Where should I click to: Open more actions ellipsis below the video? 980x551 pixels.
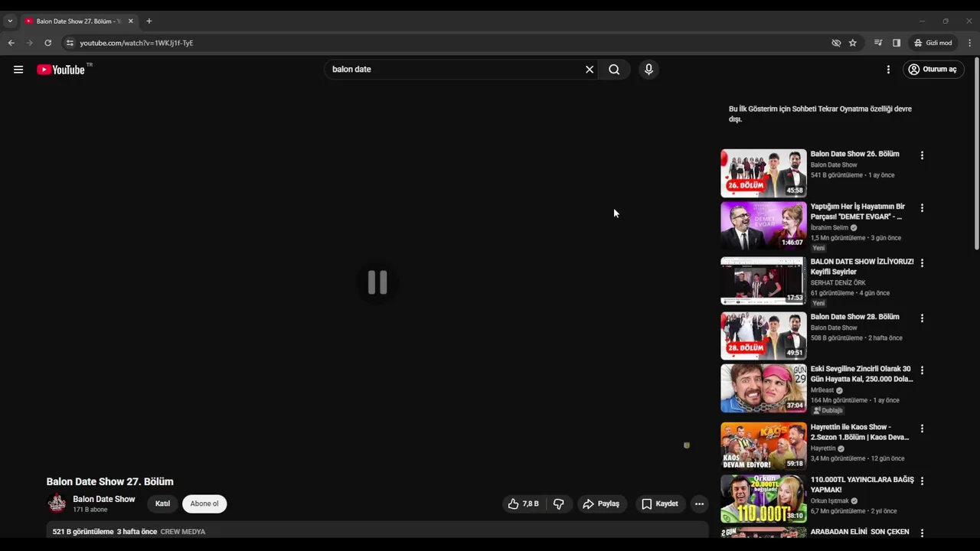pos(699,504)
